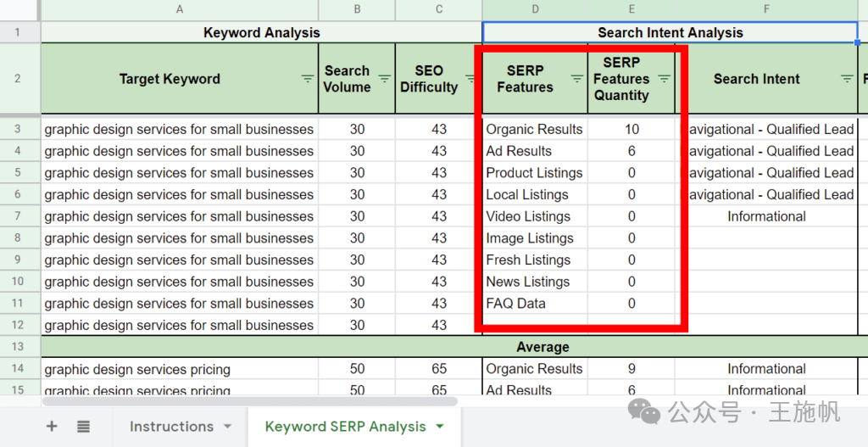Click the Search Intent Analysis header cell
Image resolution: width=868 pixels, height=447 pixels.
click(x=670, y=33)
